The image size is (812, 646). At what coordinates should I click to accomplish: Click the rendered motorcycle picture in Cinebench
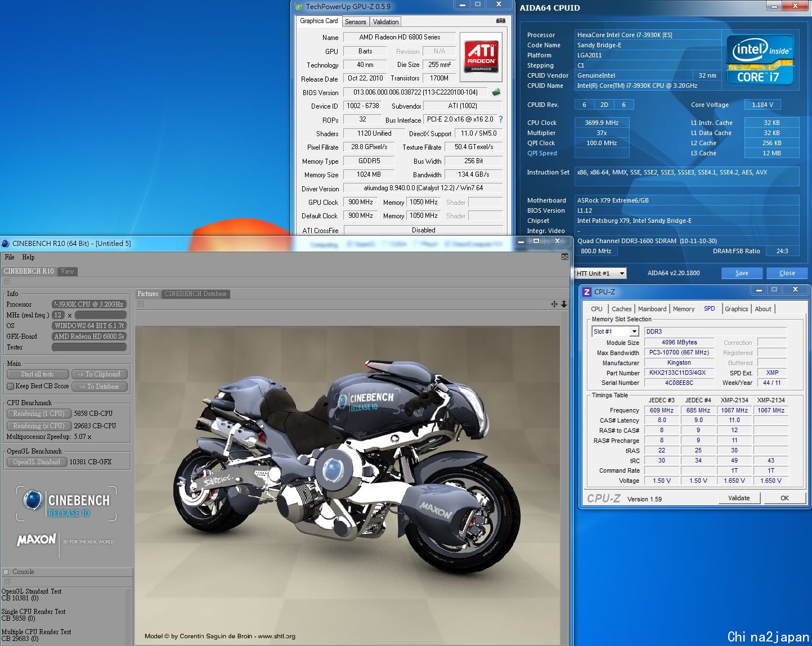(348, 486)
